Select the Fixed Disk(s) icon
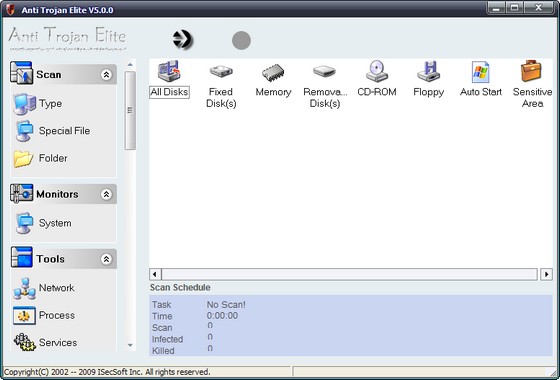The height and width of the screenshot is (380, 560). (221, 71)
